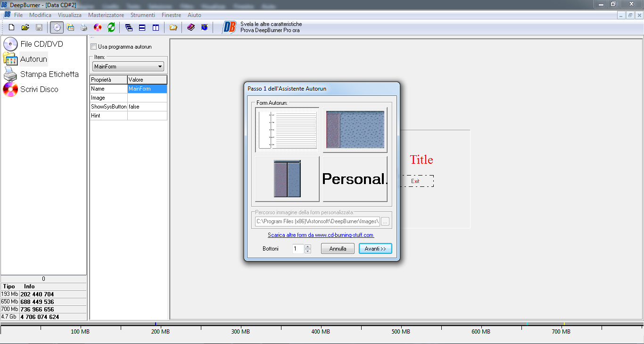The width and height of the screenshot is (644, 344).
Task: Increase the Bottoni count with up arrow
Action: [308, 246]
